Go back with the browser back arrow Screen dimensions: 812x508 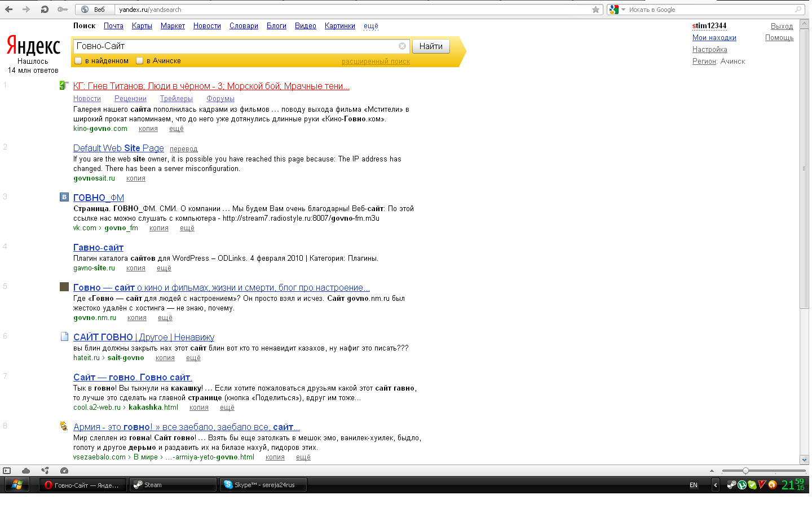coord(8,9)
